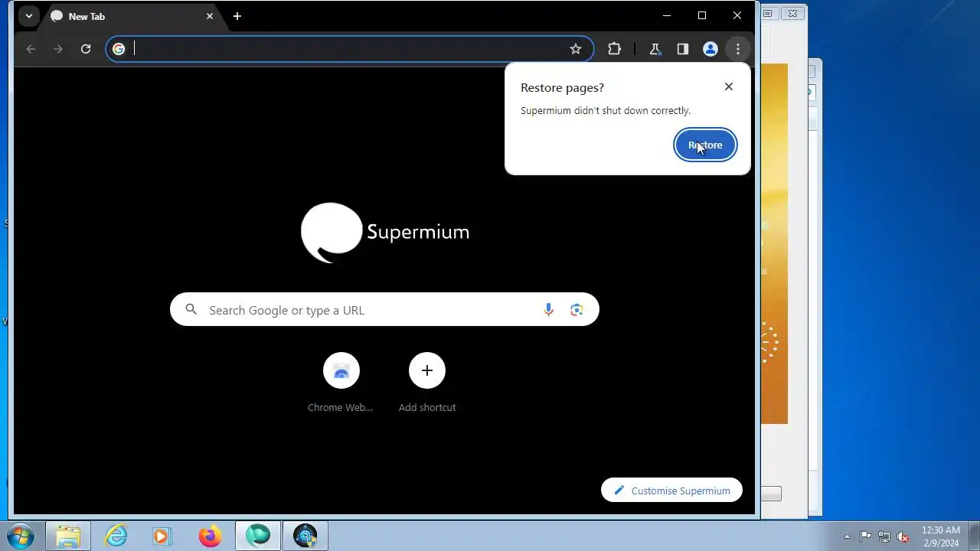The image size is (980, 551).
Task: Go forward to next page
Action: (x=58, y=49)
